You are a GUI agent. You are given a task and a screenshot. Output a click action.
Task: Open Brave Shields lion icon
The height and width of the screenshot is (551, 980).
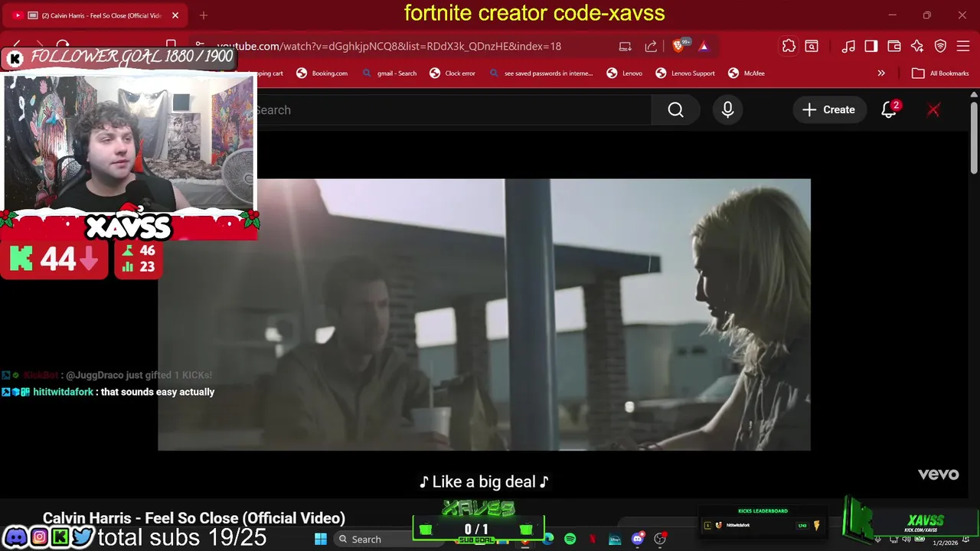[678, 46]
